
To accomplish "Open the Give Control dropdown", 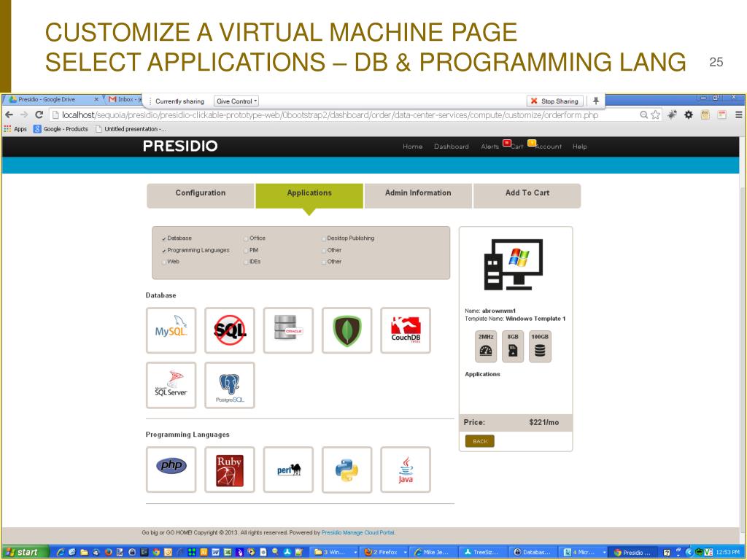I will tap(236, 101).
